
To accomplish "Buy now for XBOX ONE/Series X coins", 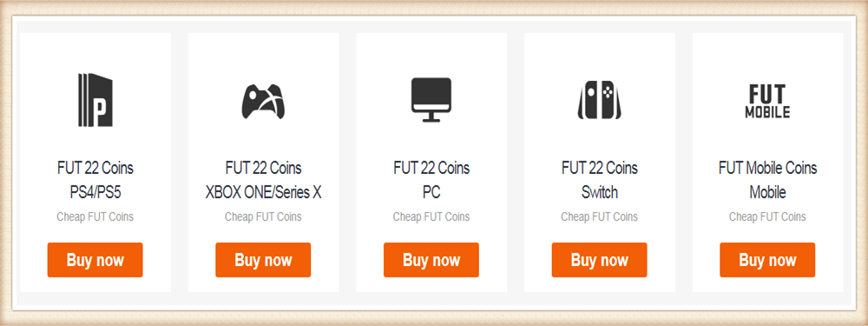I will point(264,260).
